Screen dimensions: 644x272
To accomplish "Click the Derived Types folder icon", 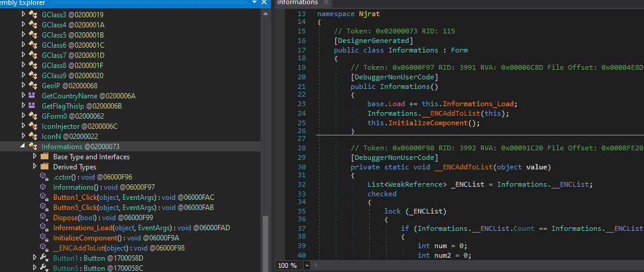I will pos(44,167).
